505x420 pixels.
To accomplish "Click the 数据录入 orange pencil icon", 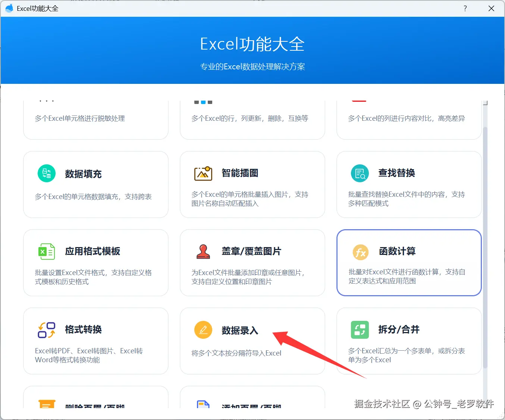I will [x=203, y=330].
